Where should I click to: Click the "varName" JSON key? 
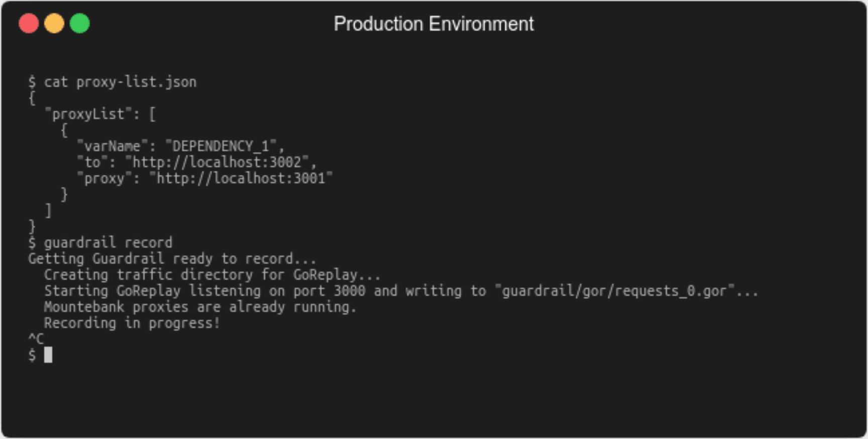[x=112, y=146]
